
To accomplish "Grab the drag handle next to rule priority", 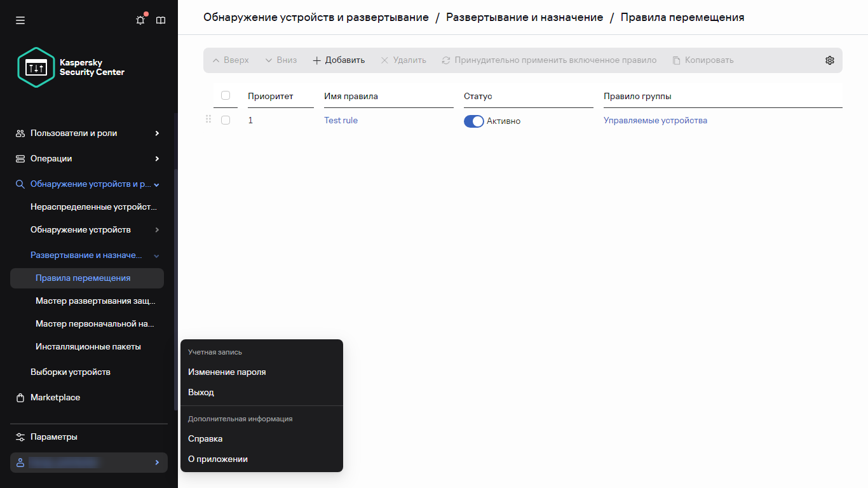I will [x=208, y=119].
